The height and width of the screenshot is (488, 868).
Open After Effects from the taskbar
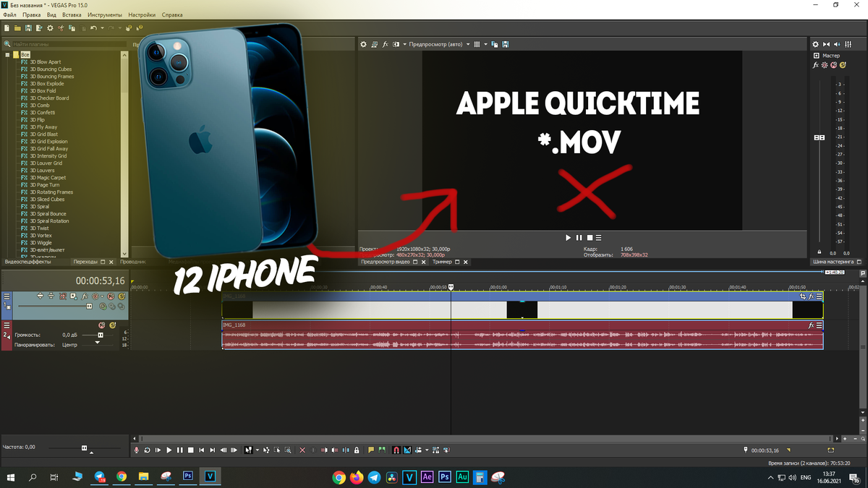pos(427,477)
